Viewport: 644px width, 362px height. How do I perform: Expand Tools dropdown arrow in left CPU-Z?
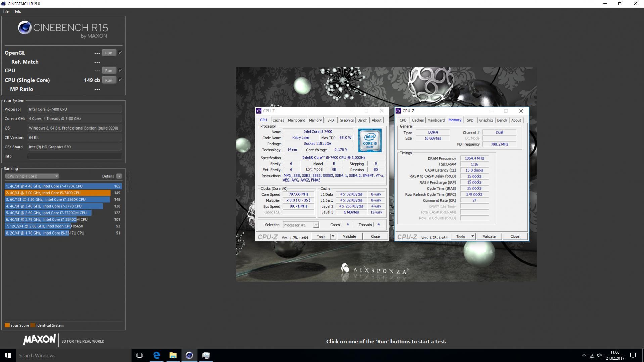pos(333,237)
